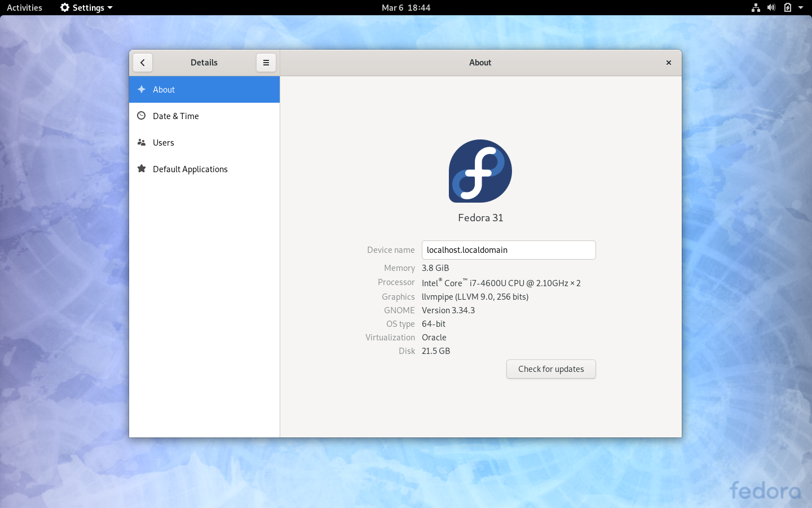Click the Memory value 3.8 GiB

click(x=435, y=268)
